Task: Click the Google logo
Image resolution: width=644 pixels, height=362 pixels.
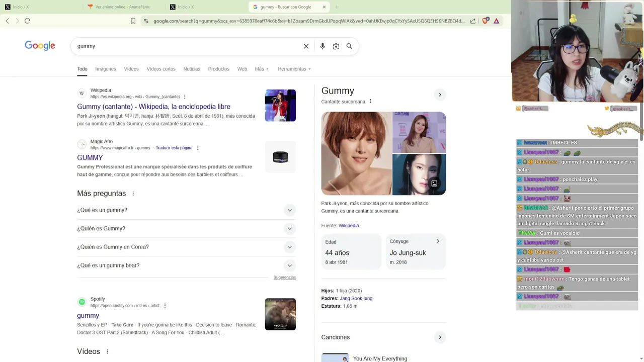Action: click(40, 46)
